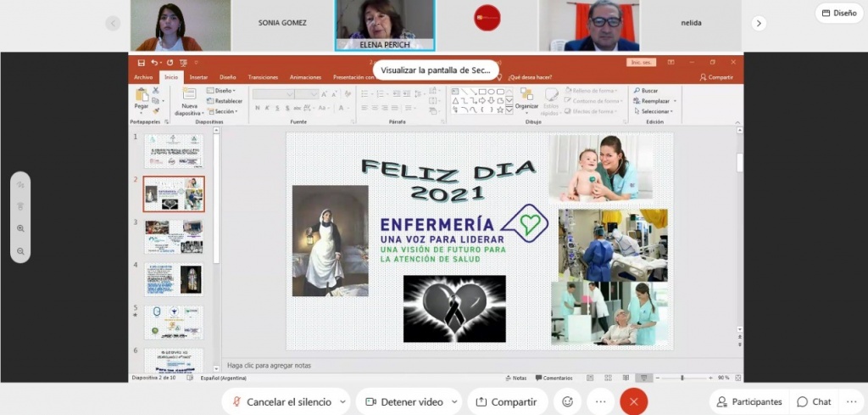Toggle mute with Cancelar el silencio
The width and height of the screenshot is (868, 415).
(x=283, y=401)
